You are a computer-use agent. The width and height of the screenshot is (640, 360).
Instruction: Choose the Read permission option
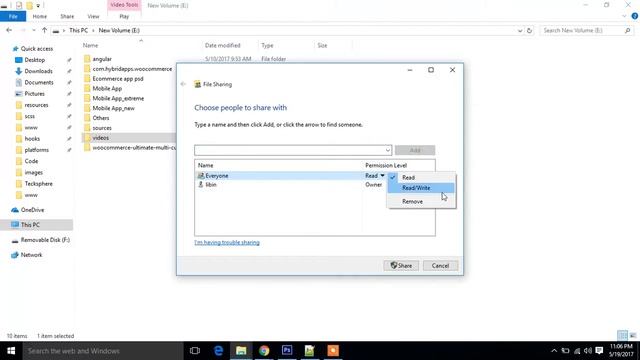421,178
